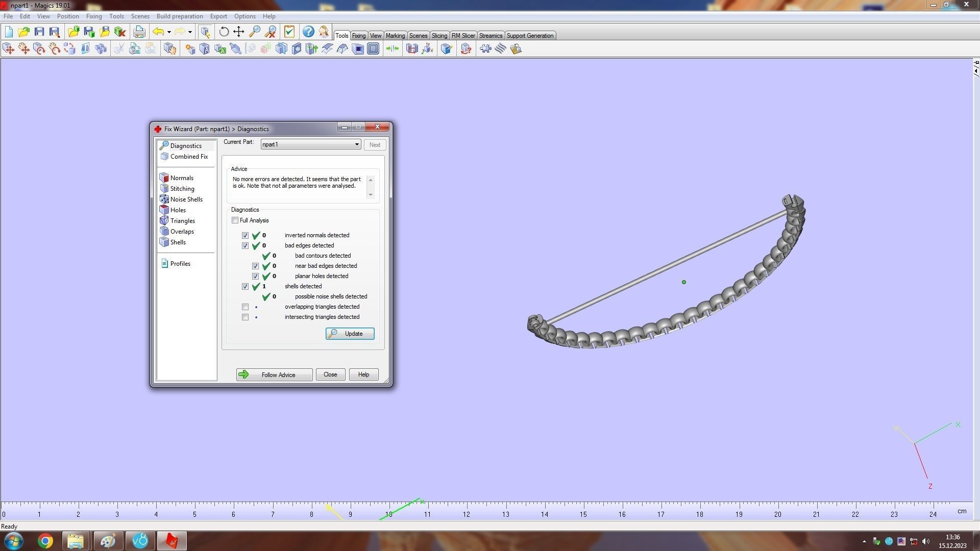Screen dimensions: 980x551
Task: Click the Zoom magnifier tool
Action: point(254,32)
